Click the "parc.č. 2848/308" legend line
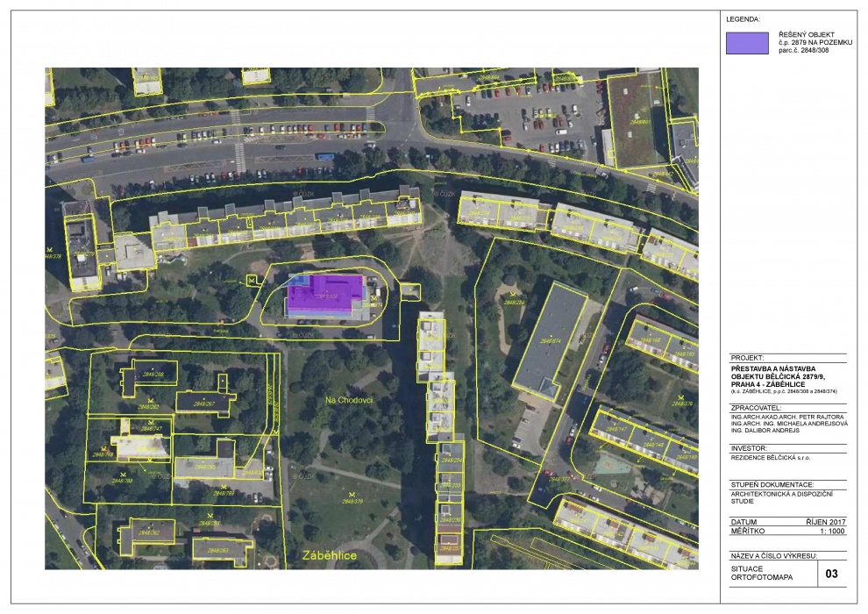The height and width of the screenshot is (614, 868). pyautogui.click(x=804, y=50)
